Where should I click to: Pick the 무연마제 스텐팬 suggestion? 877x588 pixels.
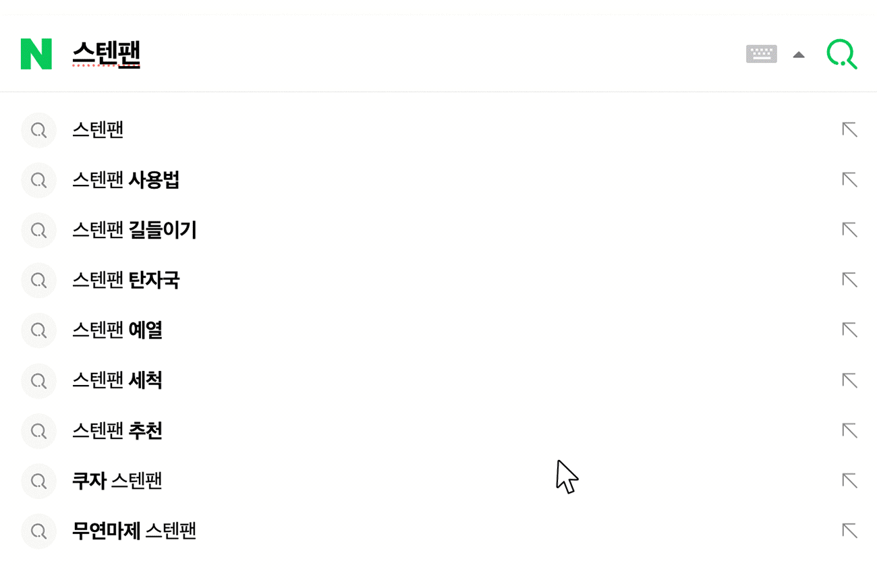tap(134, 531)
